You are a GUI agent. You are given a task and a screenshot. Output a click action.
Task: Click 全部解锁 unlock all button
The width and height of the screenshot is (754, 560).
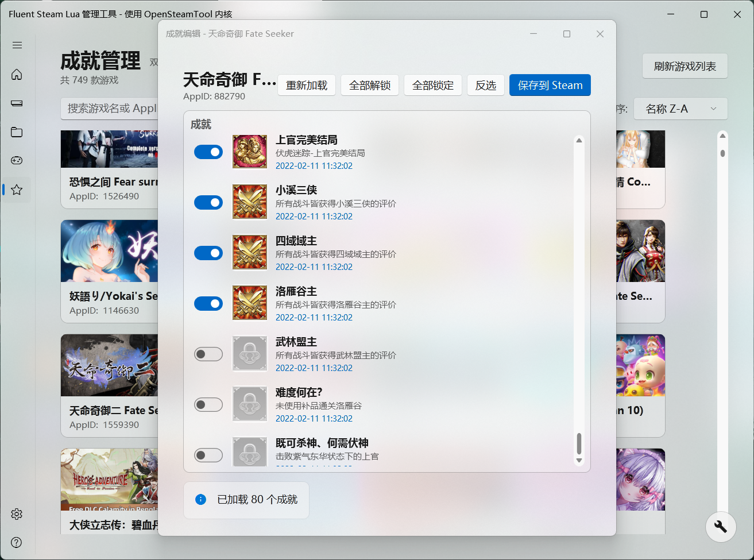coord(370,85)
